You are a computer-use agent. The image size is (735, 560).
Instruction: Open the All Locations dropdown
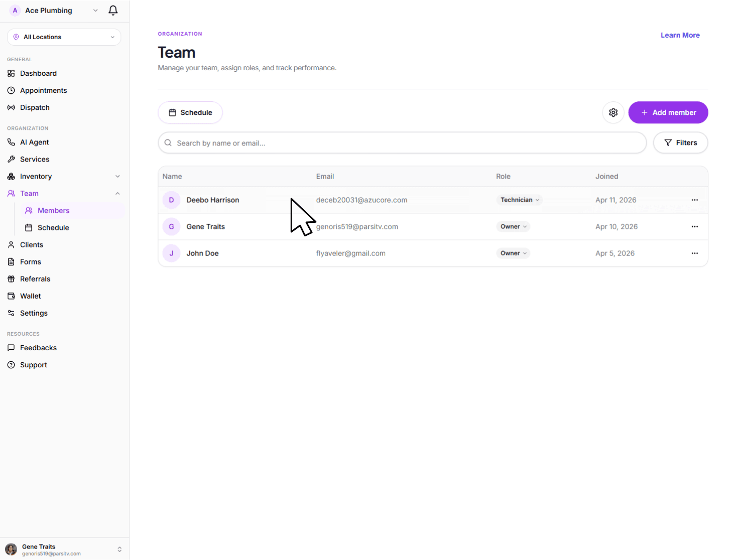click(x=64, y=37)
